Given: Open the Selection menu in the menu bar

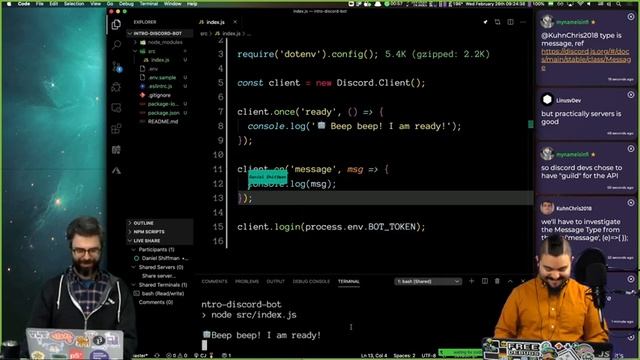Looking at the screenshot, I should (74, 4).
